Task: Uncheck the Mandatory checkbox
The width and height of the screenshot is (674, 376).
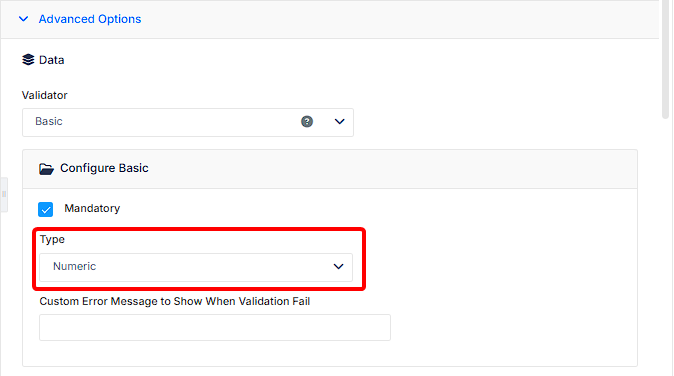Action: (x=46, y=210)
